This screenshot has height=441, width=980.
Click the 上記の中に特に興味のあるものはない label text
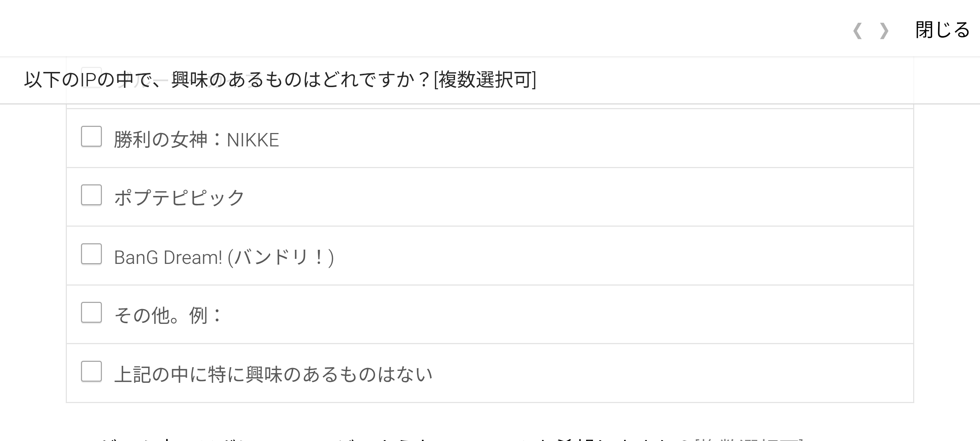pyautogui.click(x=273, y=374)
